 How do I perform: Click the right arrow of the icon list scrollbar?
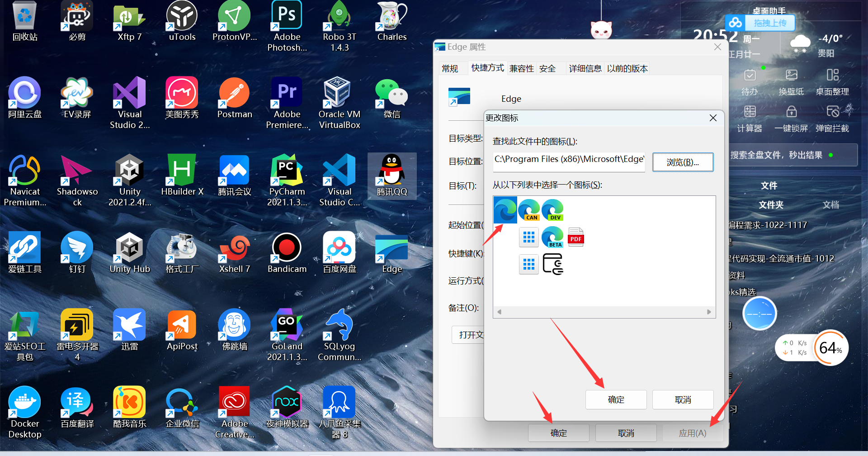pyautogui.click(x=709, y=312)
